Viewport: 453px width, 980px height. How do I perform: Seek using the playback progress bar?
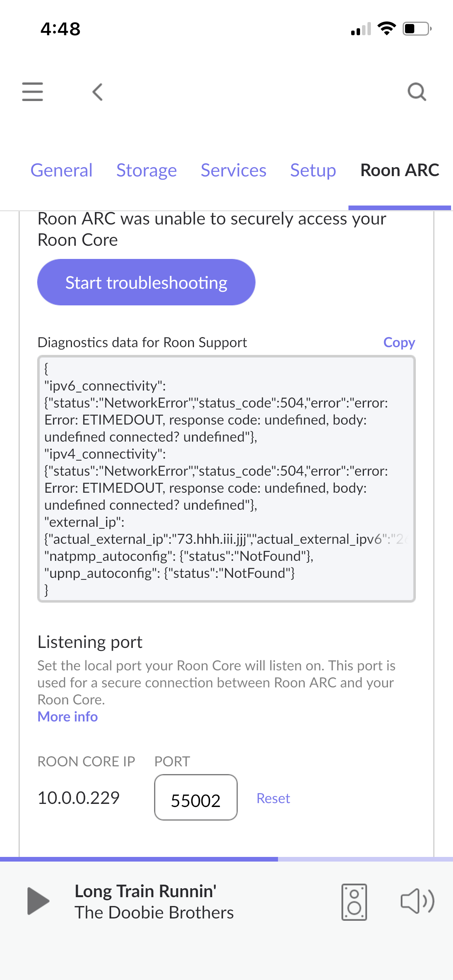226,859
